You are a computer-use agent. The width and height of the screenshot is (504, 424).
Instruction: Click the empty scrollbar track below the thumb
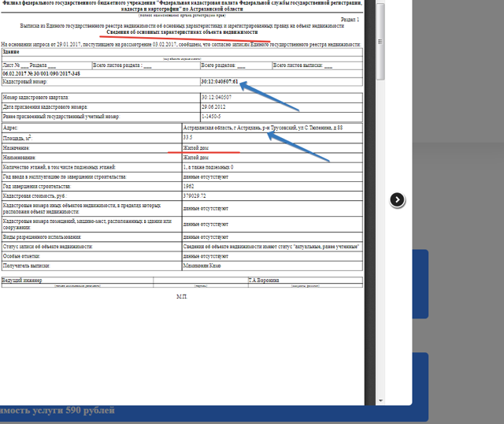coord(380,236)
